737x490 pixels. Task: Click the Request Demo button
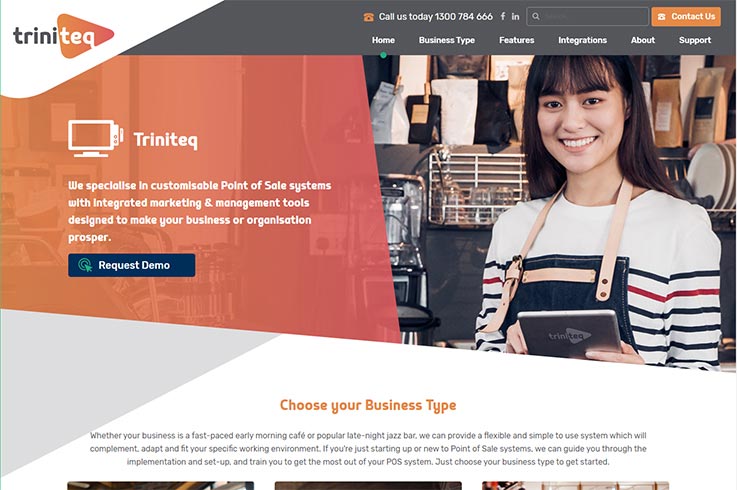click(132, 265)
